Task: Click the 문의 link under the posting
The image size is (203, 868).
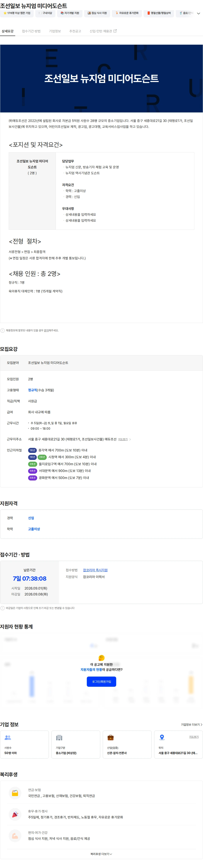Action: point(47,331)
